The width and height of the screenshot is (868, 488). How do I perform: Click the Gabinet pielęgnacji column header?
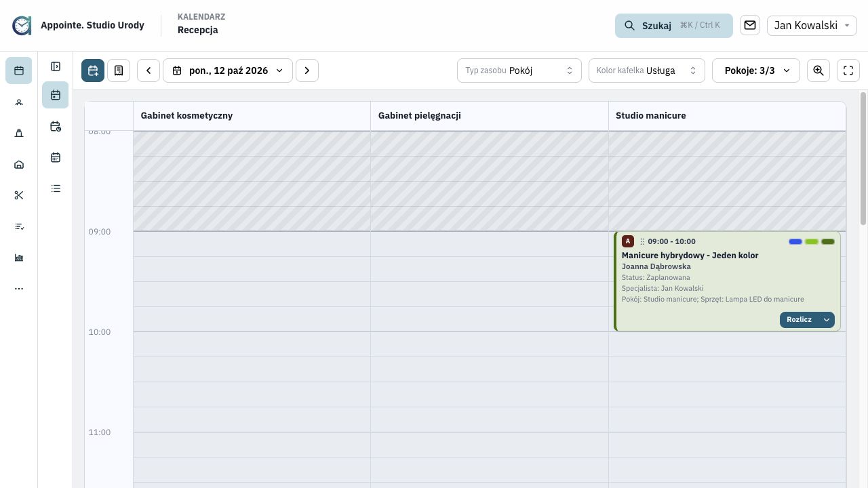[x=490, y=116]
